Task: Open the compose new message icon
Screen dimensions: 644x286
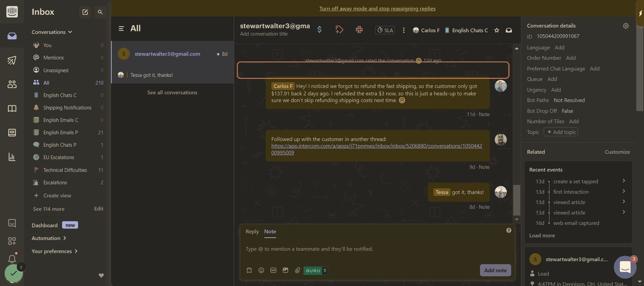Action: coord(85,12)
